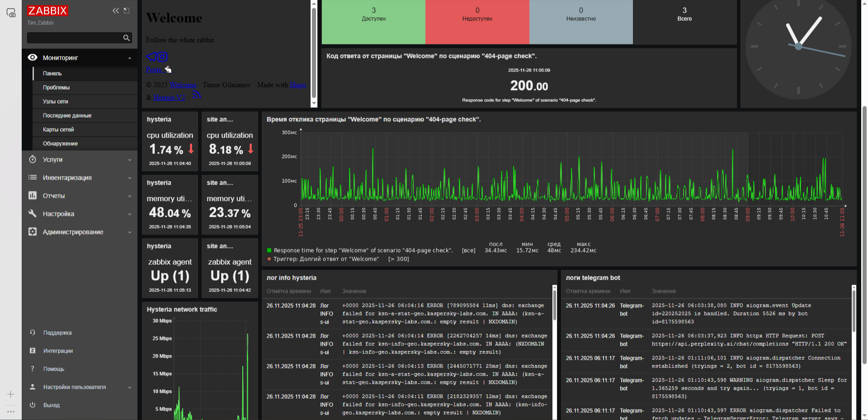The width and height of the screenshot is (868, 420).
Task: Expand the Услуги menu section
Action: coord(129,160)
